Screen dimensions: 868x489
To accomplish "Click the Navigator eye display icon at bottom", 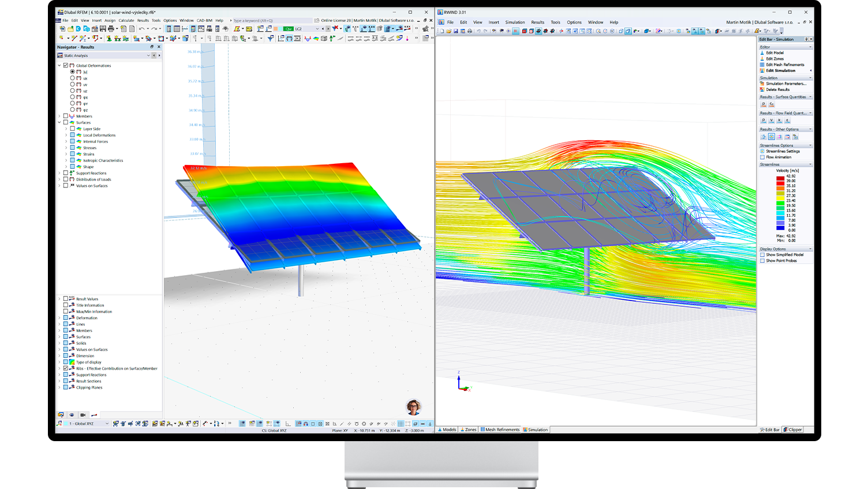I will point(72,415).
